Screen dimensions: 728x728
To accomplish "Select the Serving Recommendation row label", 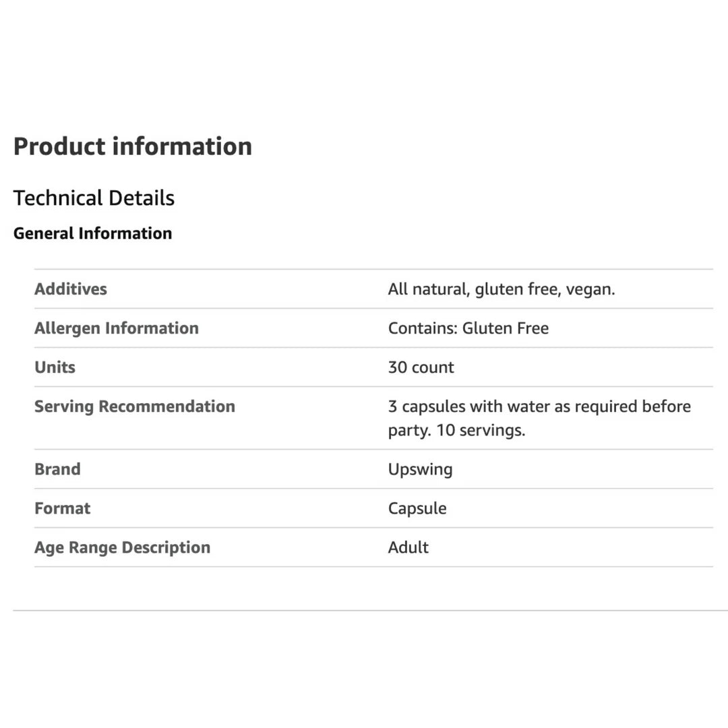I will pyautogui.click(x=135, y=406).
